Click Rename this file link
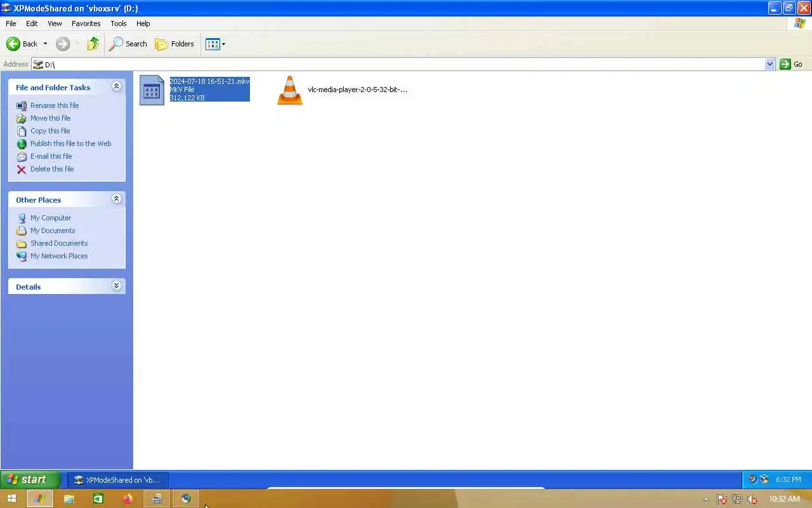812x508 pixels. [55, 105]
